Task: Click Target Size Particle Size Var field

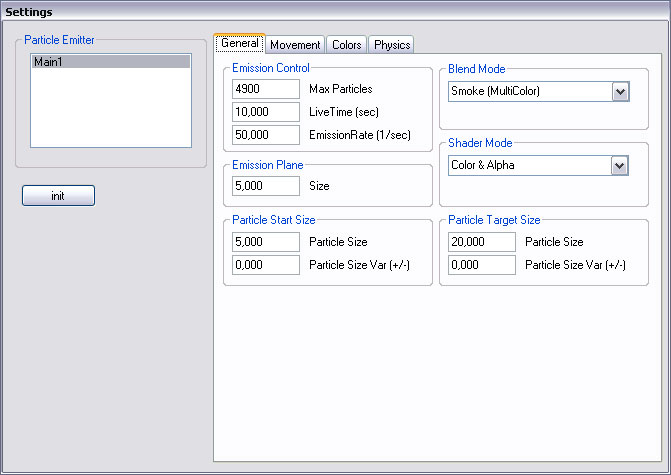Action: 482,265
